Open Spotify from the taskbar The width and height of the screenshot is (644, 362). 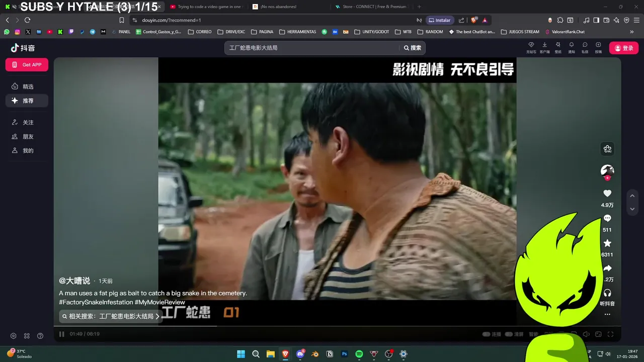[359, 354]
